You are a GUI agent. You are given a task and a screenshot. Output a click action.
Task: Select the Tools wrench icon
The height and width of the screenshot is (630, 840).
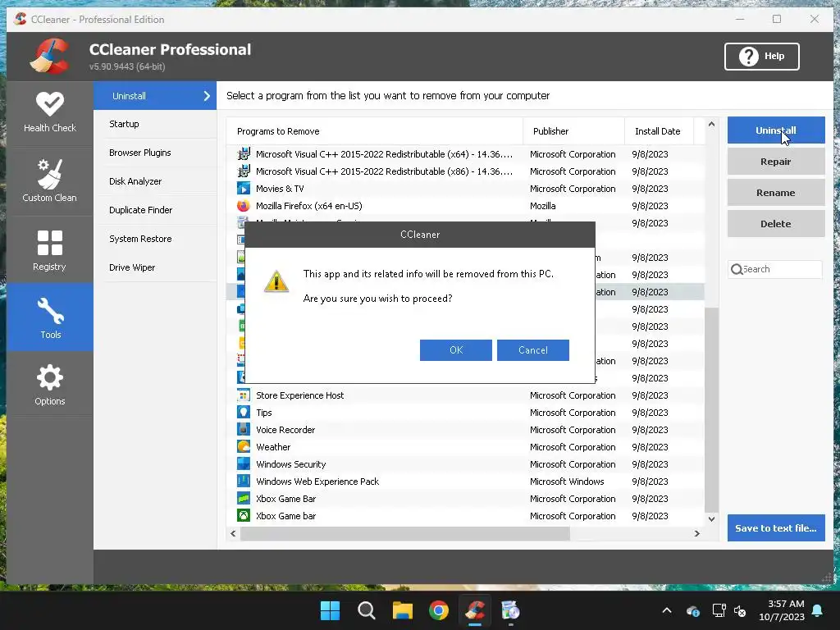pos(50,311)
